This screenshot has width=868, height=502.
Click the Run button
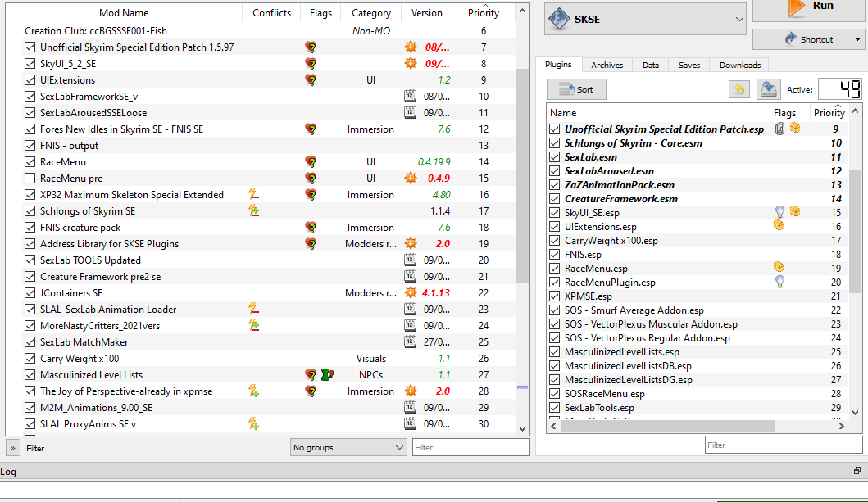click(x=809, y=9)
